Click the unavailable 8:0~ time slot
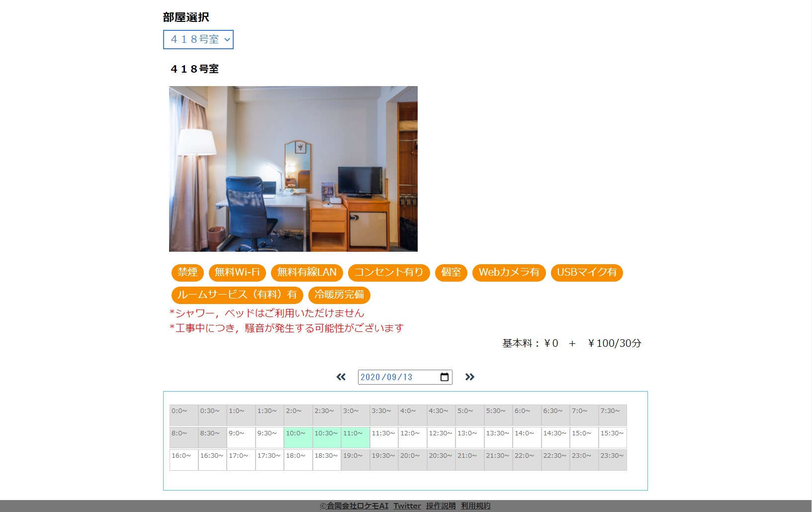 (x=184, y=438)
